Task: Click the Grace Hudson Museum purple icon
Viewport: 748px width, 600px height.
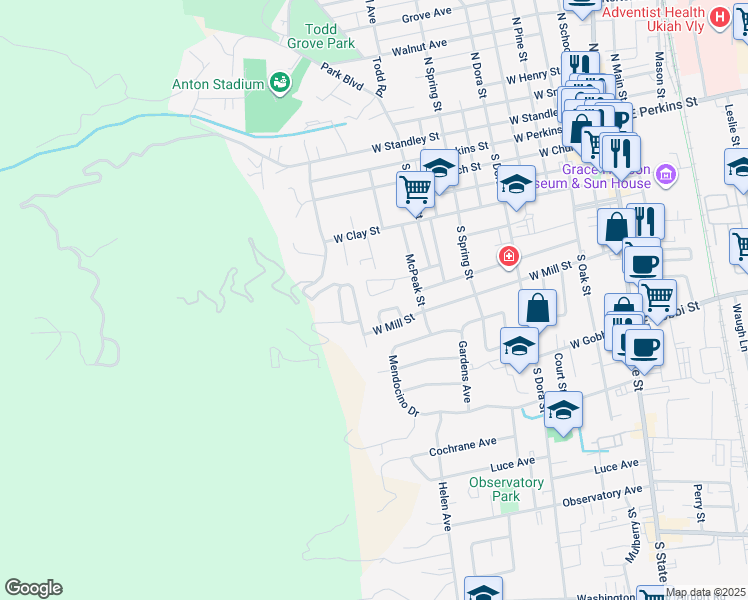Action: click(x=666, y=175)
